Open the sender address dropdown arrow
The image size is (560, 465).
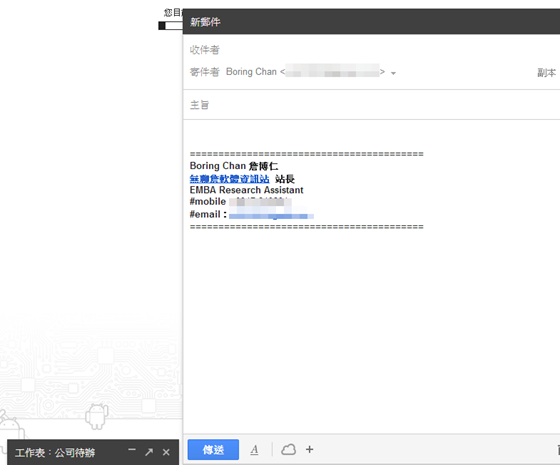393,73
